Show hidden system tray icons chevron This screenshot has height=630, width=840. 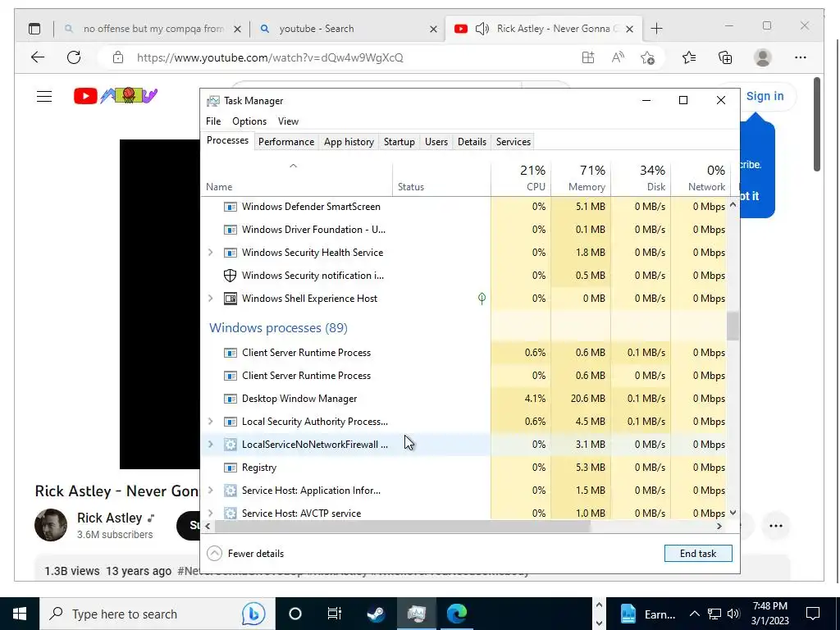point(694,614)
